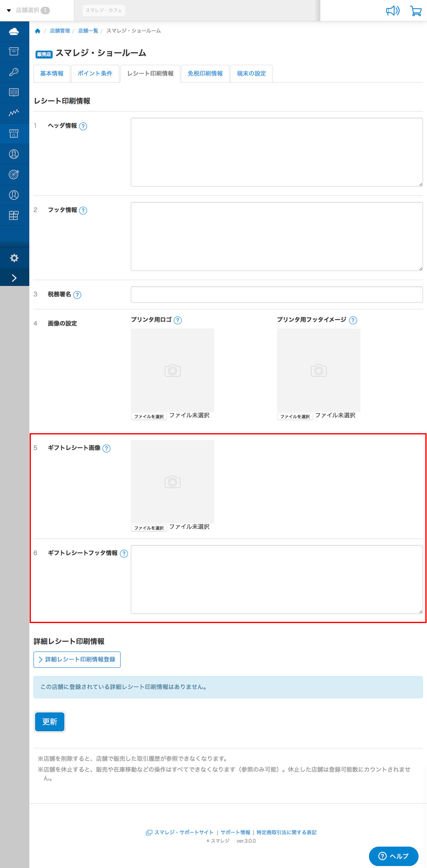Open the announcements megaphone icon
Image resolution: width=427 pixels, height=868 pixels.
tap(392, 11)
